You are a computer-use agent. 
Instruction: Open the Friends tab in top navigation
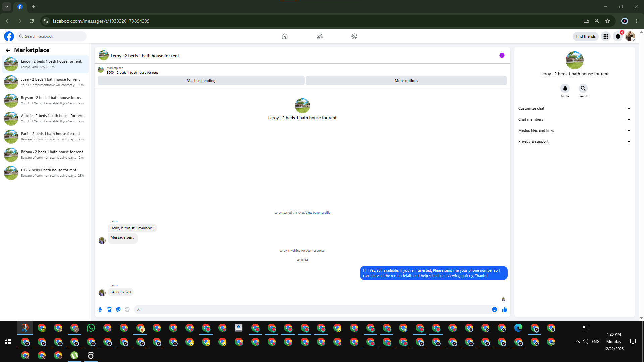coord(319,36)
